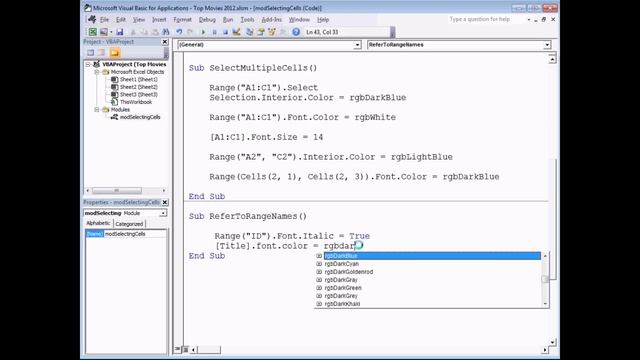The width and height of the screenshot is (640, 360).
Task: Click the Paste toolbar icon
Action: 155,32
